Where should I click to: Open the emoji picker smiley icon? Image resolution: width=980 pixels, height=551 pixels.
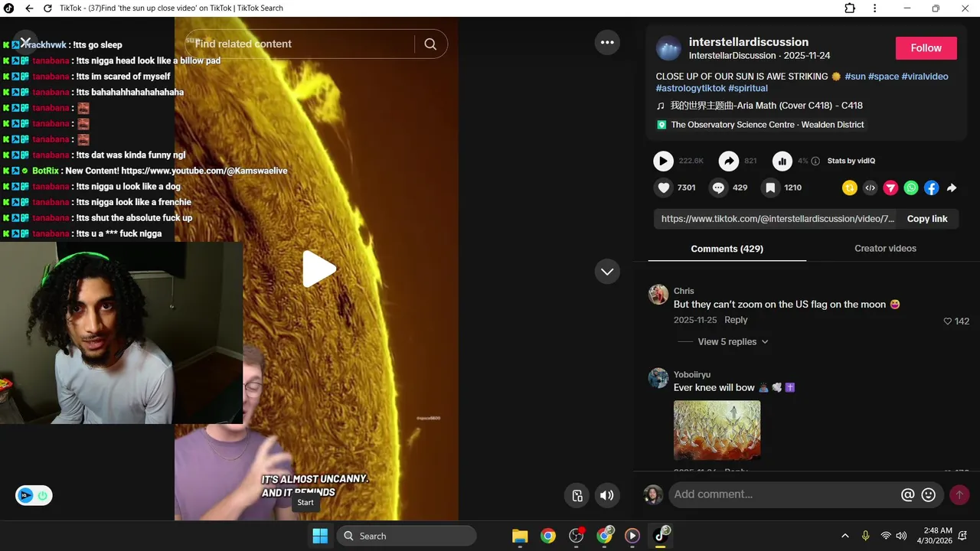pos(929,495)
